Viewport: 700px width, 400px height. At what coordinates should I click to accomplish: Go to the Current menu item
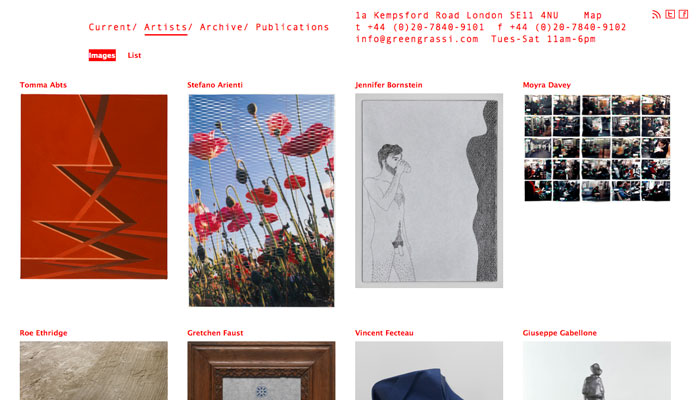tap(112, 27)
